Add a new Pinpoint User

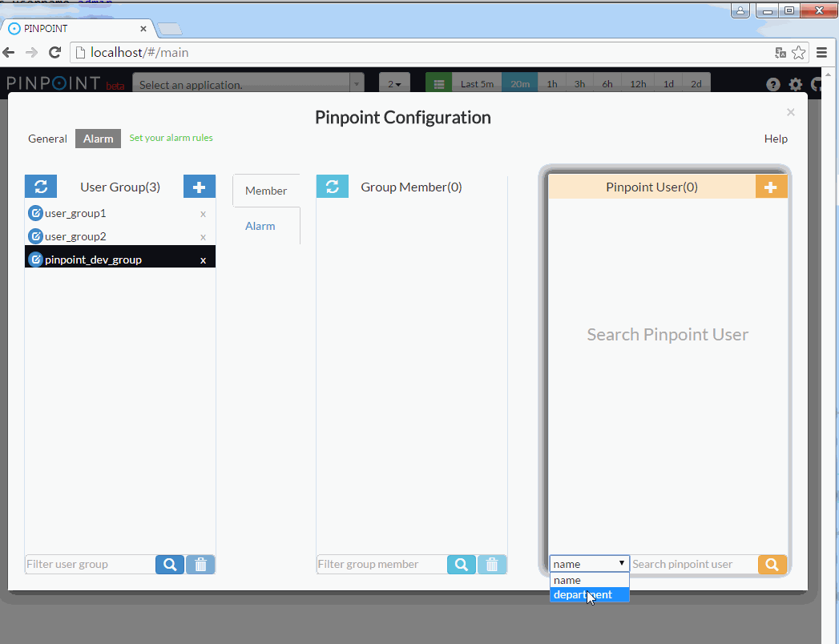771,187
